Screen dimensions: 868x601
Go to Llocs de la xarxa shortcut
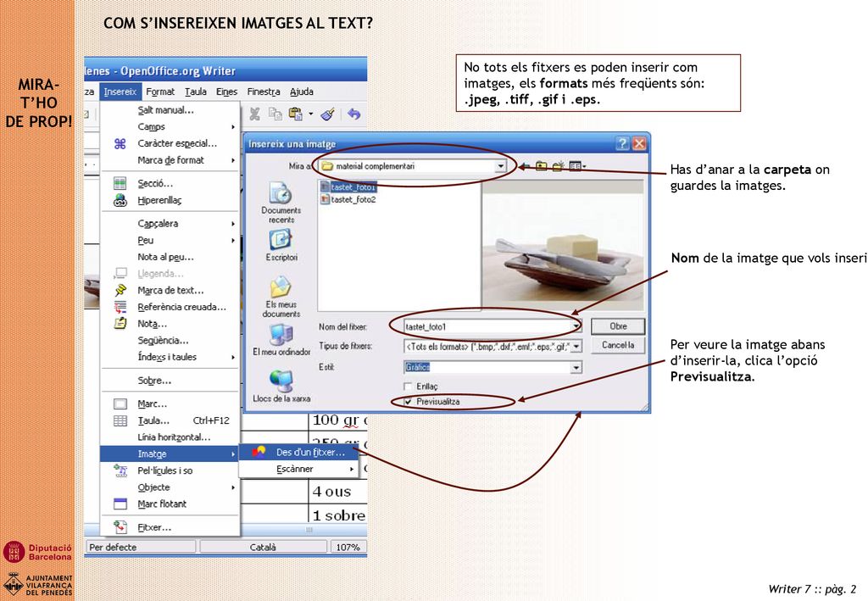click(x=281, y=386)
